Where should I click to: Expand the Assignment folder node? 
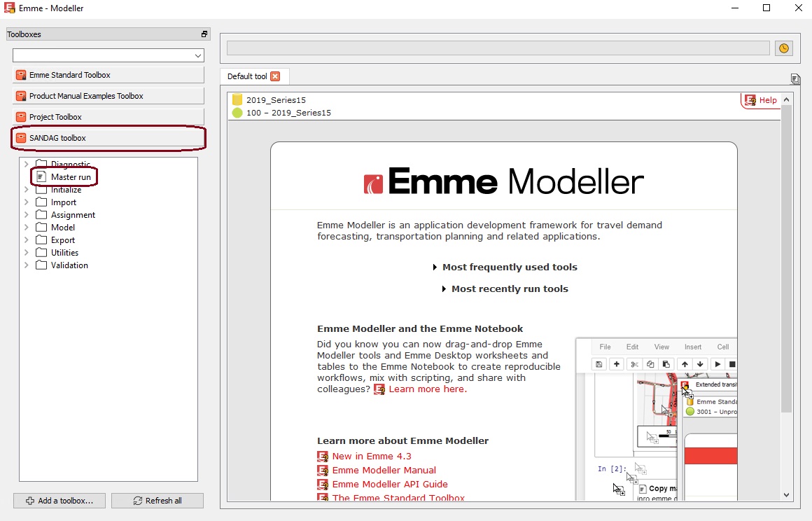click(x=27, y=215)
